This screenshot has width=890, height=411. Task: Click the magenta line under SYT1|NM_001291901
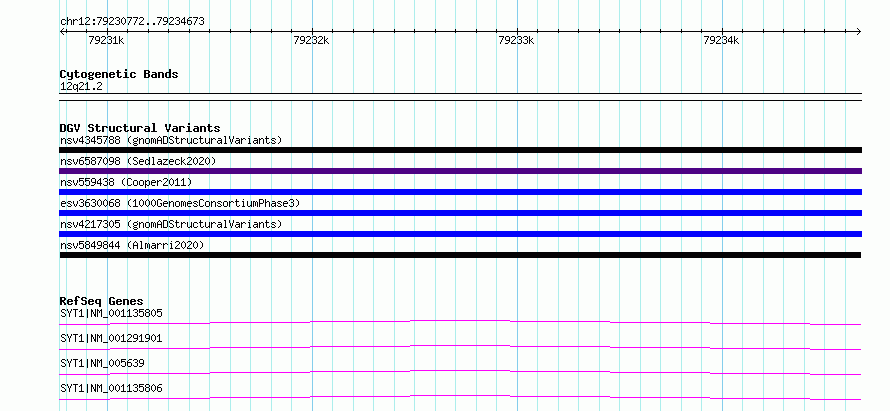460,347
